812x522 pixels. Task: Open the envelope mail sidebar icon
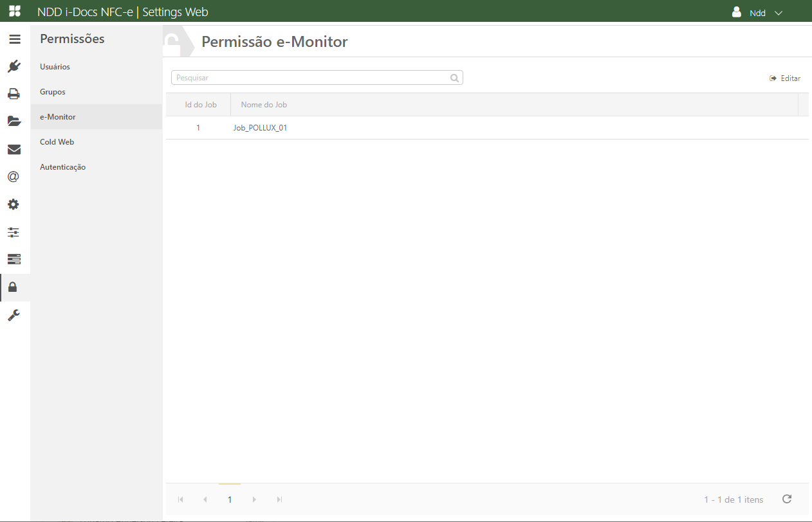point(14,150)
